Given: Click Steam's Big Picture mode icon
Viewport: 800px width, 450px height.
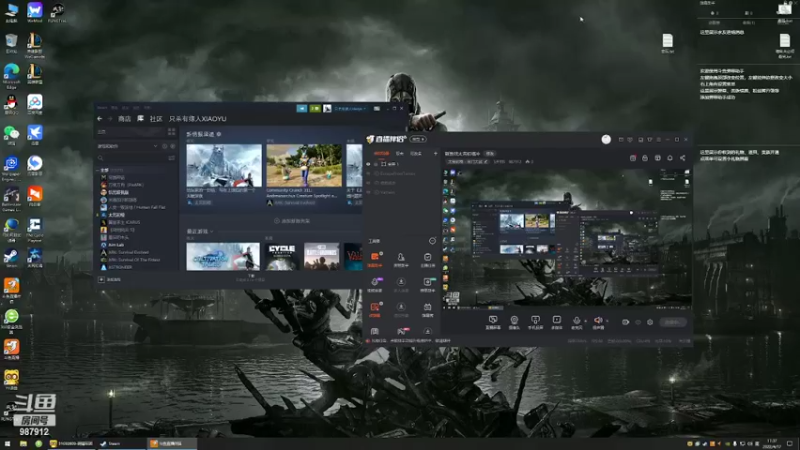Looking at the screenshot, I should [x=377, y=109].
